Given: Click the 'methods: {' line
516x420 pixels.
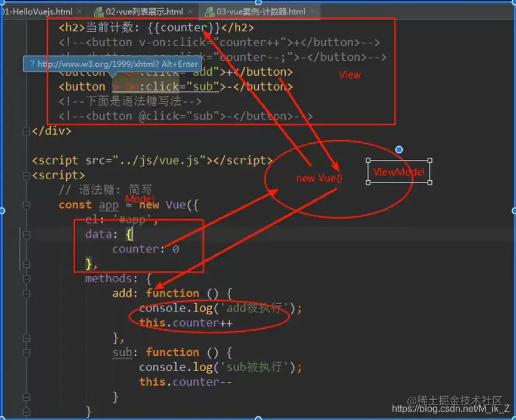Looking at the screenshot, I should click(119, 279).
